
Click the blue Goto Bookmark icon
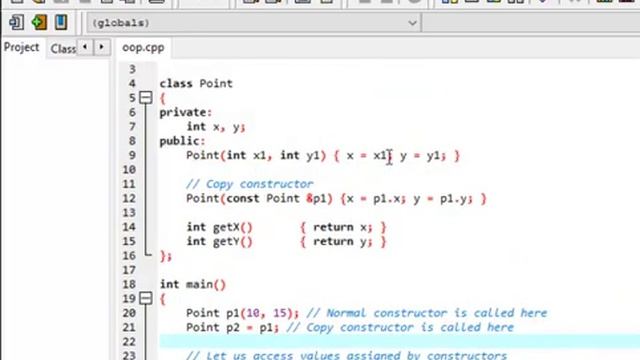[x=61, y=22]
